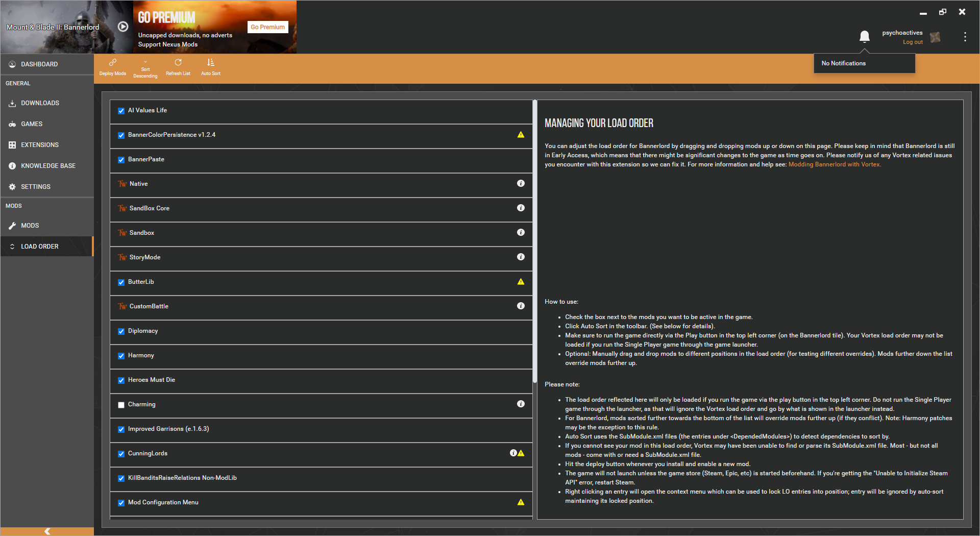Viewport: 980px width, 536px height.
Task: Go to the Downloads section
Action: tap(47, 103)
